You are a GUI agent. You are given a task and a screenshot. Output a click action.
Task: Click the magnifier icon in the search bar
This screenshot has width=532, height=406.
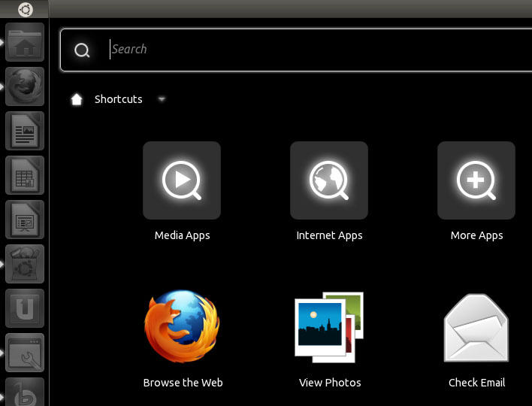[82, 50]
